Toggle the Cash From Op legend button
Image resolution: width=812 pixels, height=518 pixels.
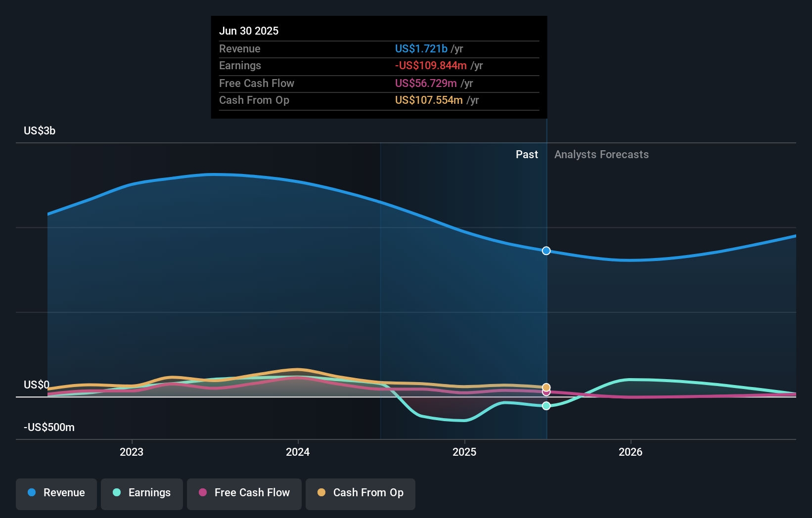click(x=361, y=494)
